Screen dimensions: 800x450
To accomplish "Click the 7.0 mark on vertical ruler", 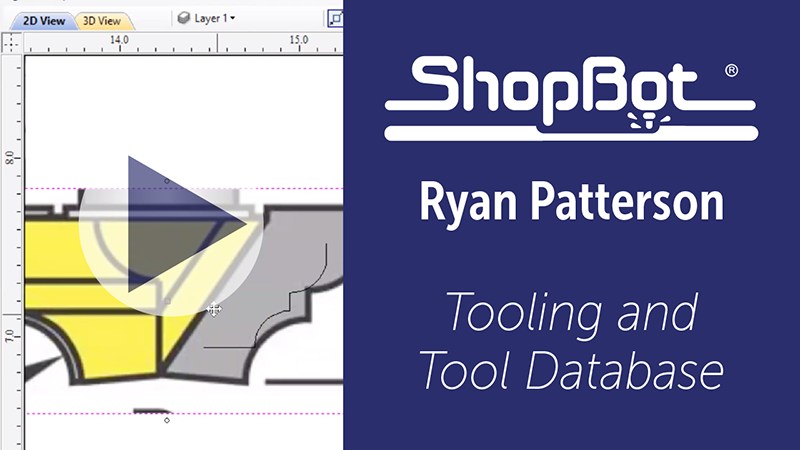I will tap(10, 336).
